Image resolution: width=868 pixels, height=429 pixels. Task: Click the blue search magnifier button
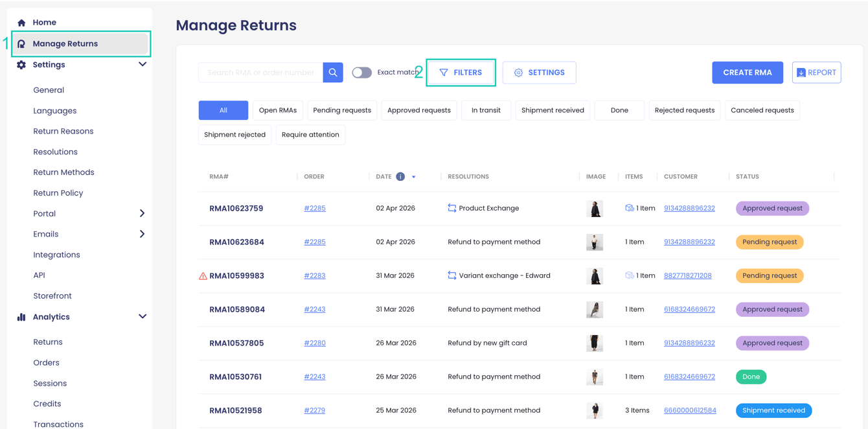333,73
